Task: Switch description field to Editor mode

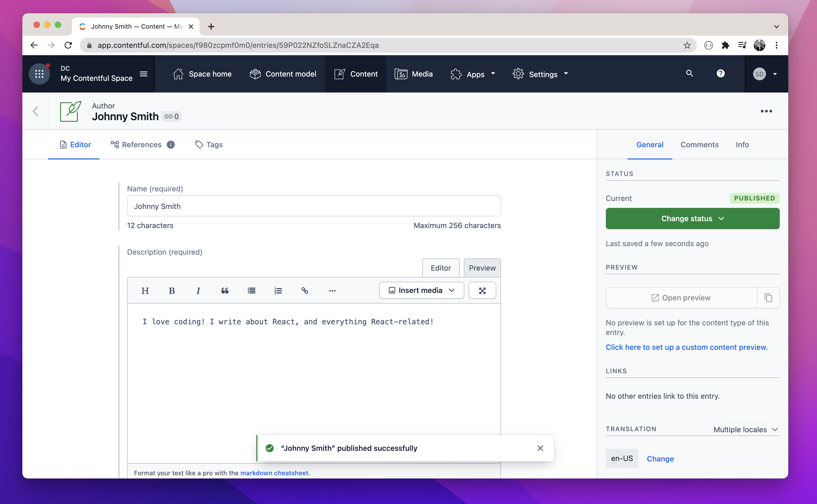Action: [x=440, y=268]
